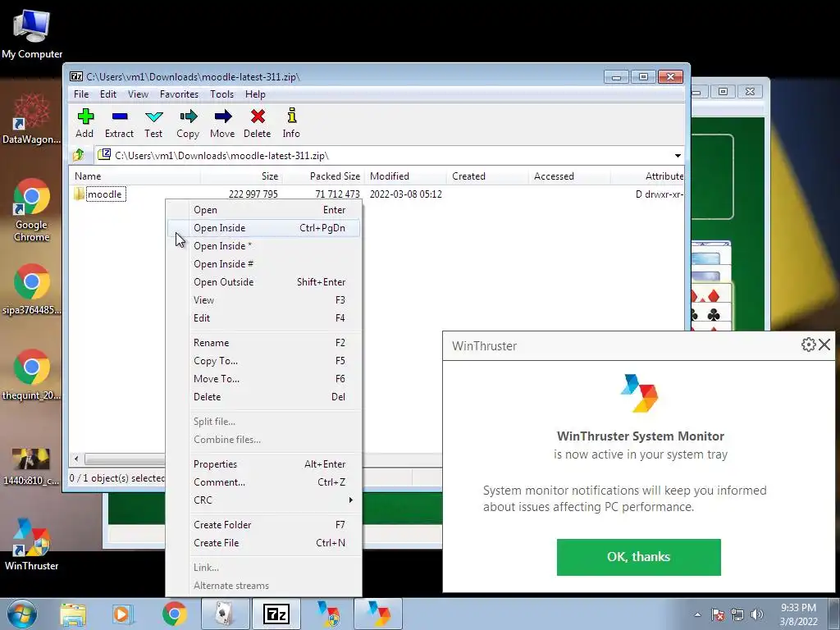The width and height of the screenshot is (840, 630).
Task: Click the red Delete toolbar icon
Action: [257, 123]
